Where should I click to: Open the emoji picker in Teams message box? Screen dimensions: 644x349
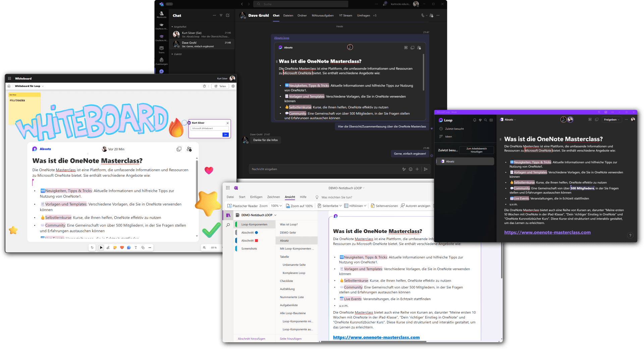click(411, 169)
